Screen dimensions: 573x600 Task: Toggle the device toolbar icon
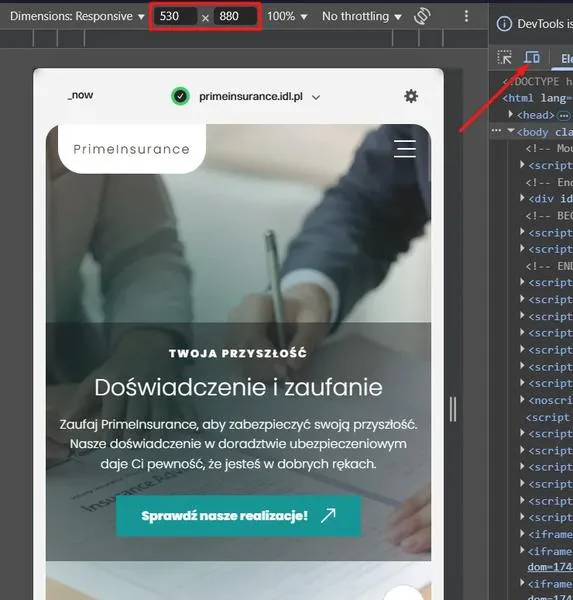coord(532,57)
